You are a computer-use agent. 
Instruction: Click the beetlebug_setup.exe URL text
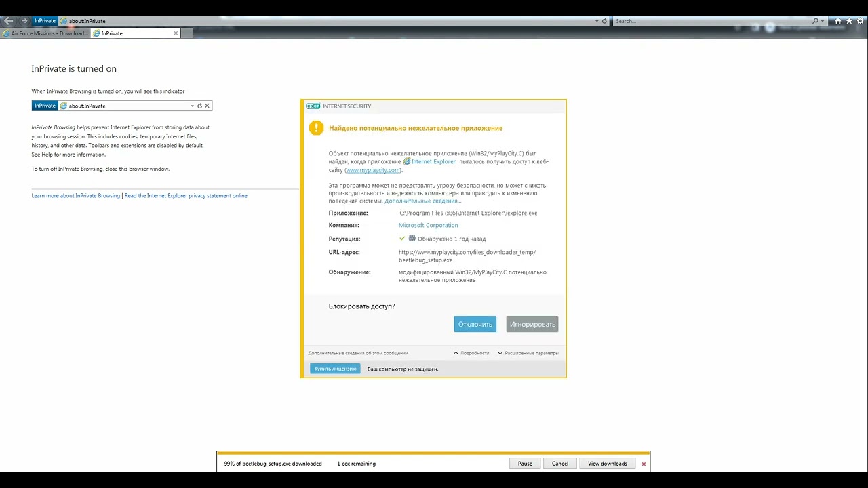click(467, 256)
